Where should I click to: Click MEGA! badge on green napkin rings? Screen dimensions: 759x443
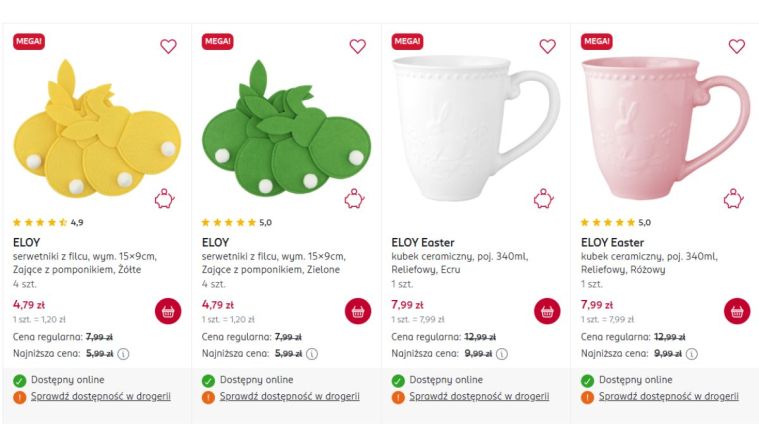(x=218, y=41)
